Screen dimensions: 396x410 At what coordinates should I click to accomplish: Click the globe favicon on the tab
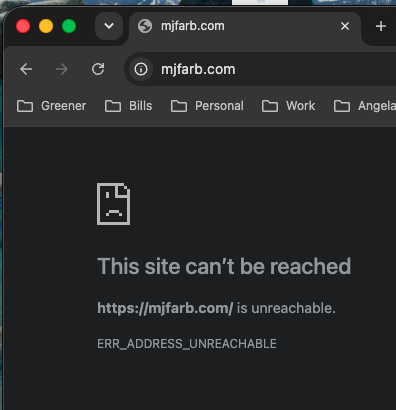[145, 26]
